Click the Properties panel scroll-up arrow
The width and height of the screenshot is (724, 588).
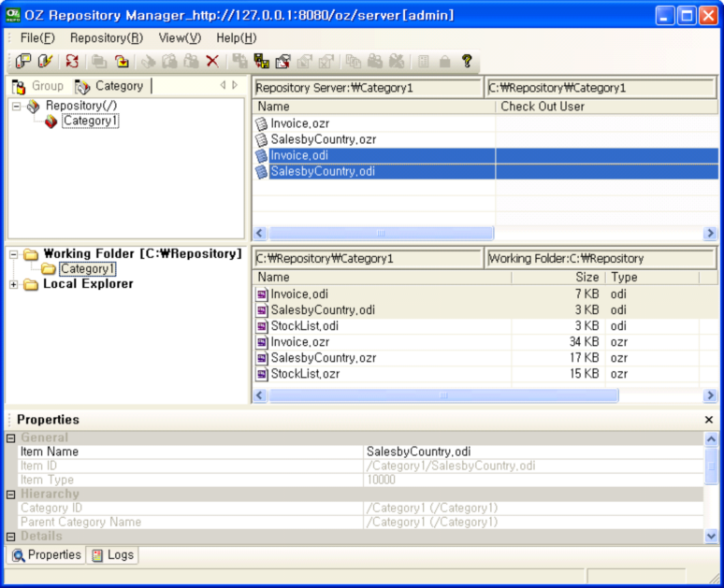click(x=711, y=439)
